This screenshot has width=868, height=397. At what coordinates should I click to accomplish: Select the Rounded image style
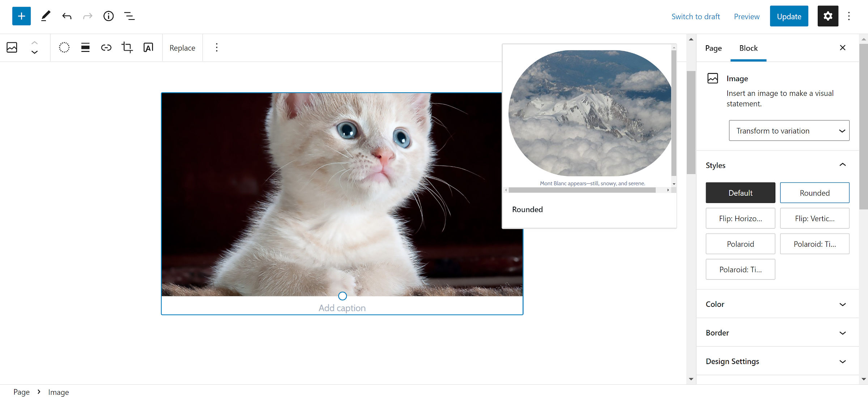tap(814, 193)
